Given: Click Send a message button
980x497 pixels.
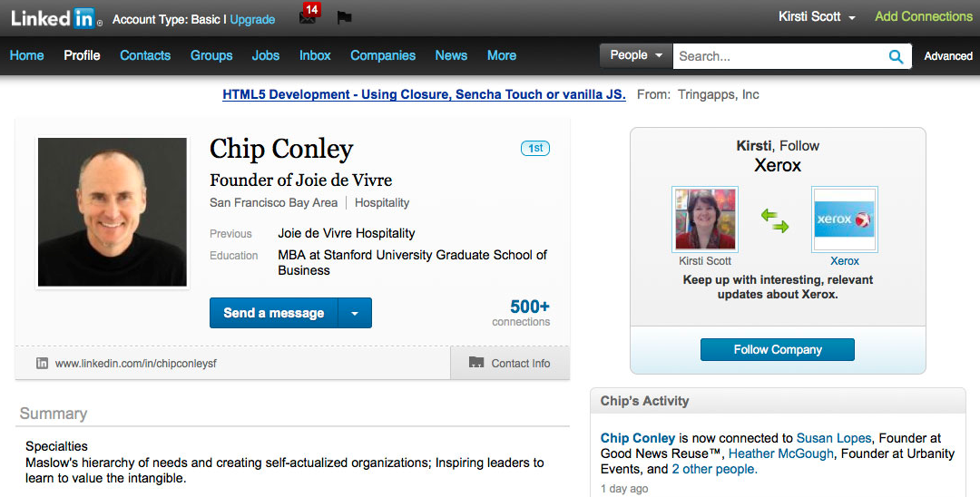Looking at the screenshot, I should pyautogui.click(x=274, y=313).
